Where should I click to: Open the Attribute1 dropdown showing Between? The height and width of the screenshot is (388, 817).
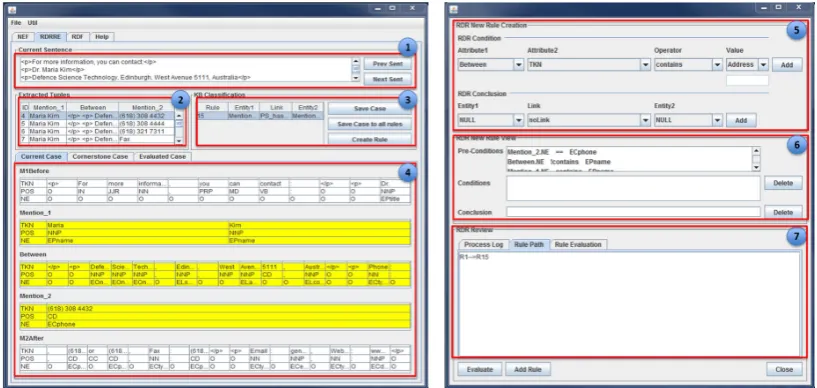click(491, 65)
